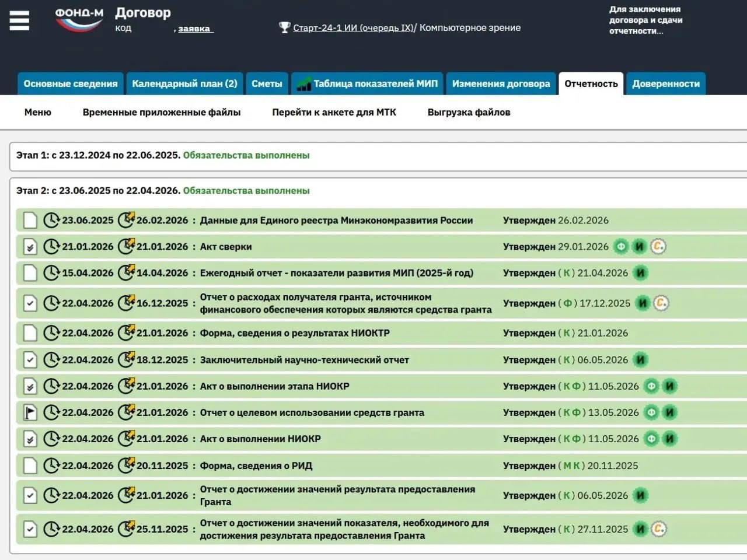Click И badge in Заключительный научно-технический отчет row
747x560 pixels.
click(x=641, y=360)
